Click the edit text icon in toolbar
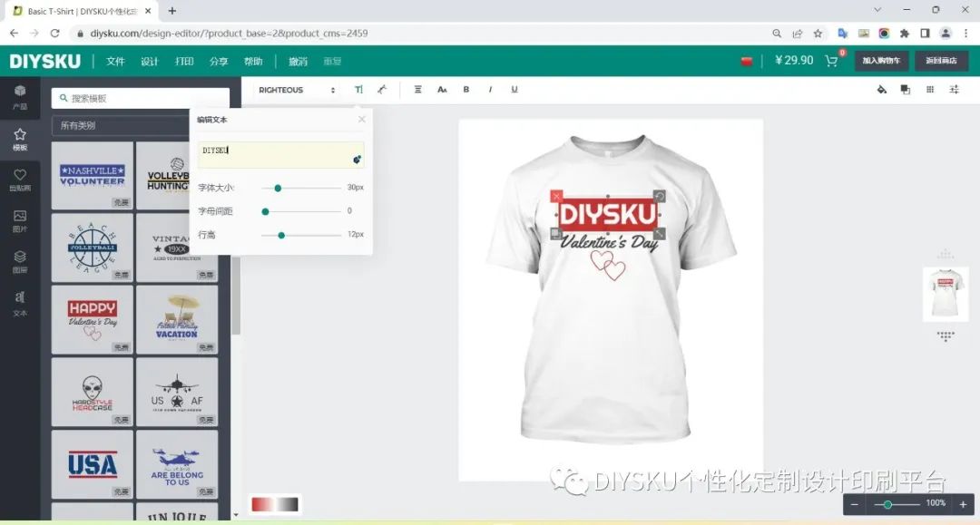The image size is (980, 525). click(x=358, y=90)
